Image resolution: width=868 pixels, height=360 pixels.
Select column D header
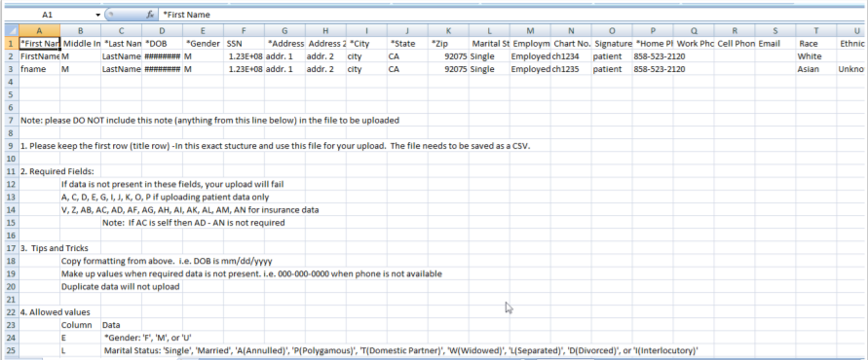(162, 30)
